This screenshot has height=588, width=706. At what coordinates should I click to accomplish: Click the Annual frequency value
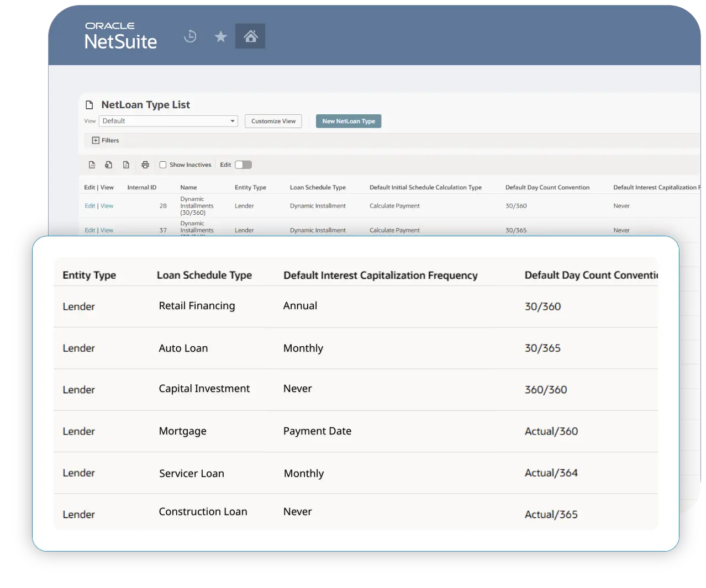301,306
